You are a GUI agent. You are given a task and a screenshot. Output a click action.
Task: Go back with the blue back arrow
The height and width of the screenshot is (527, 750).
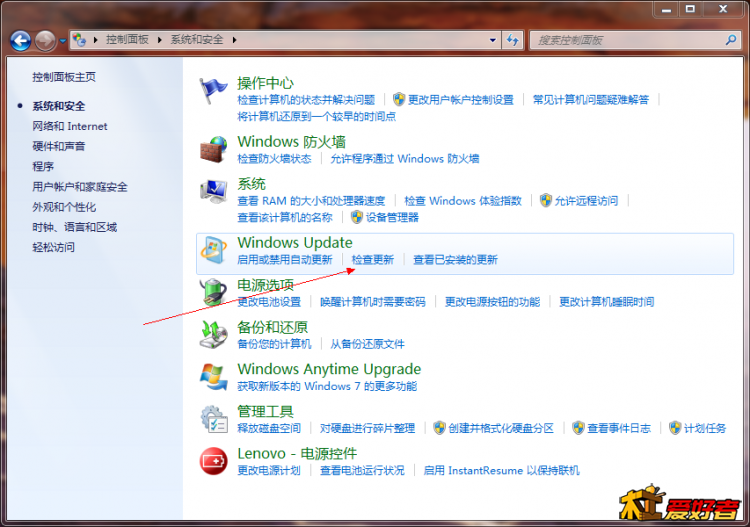click(21, 41)
